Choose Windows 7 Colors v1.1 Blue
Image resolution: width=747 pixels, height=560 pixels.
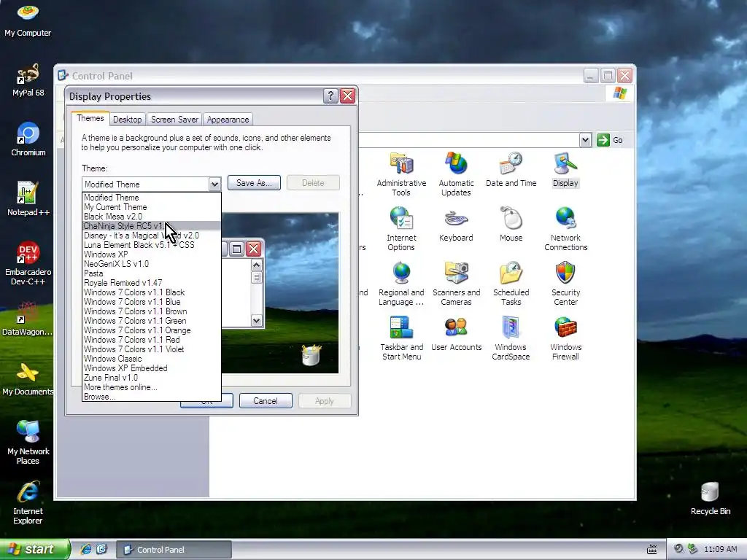152,302
